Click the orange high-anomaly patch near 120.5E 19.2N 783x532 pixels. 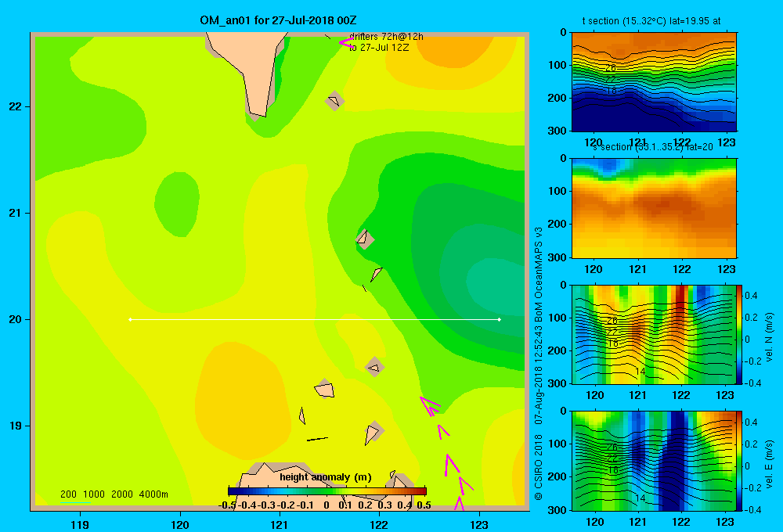[242, 399]
